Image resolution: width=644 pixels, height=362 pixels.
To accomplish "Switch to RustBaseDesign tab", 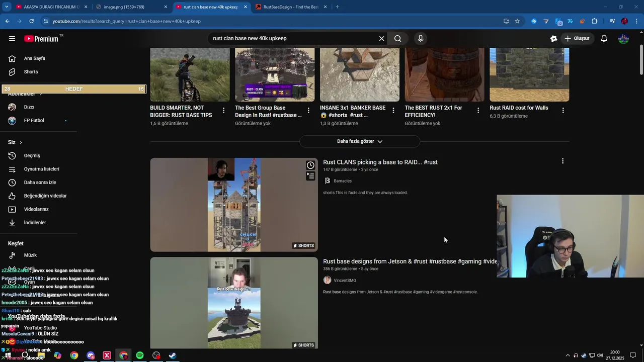I will pyautogui.click(x=291, y=7).
